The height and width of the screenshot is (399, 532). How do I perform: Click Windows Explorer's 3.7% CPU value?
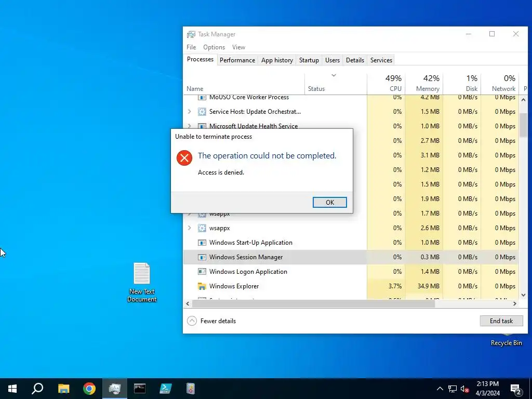(x=395, y=286)
